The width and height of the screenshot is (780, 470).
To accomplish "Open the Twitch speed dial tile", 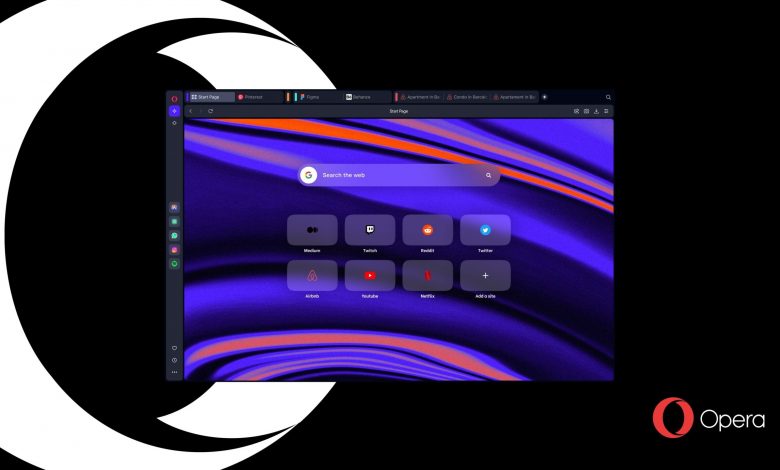I will pyautogui.click(x=370, y=230).
